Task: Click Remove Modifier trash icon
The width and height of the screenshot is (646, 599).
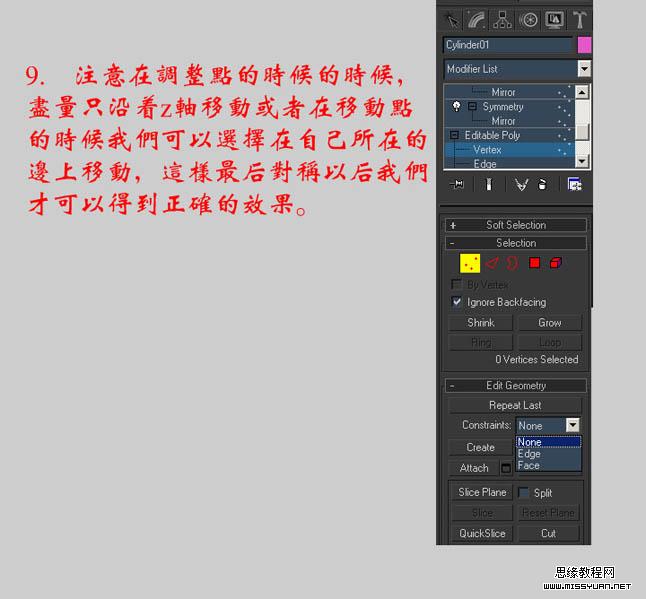Action: 543,184
